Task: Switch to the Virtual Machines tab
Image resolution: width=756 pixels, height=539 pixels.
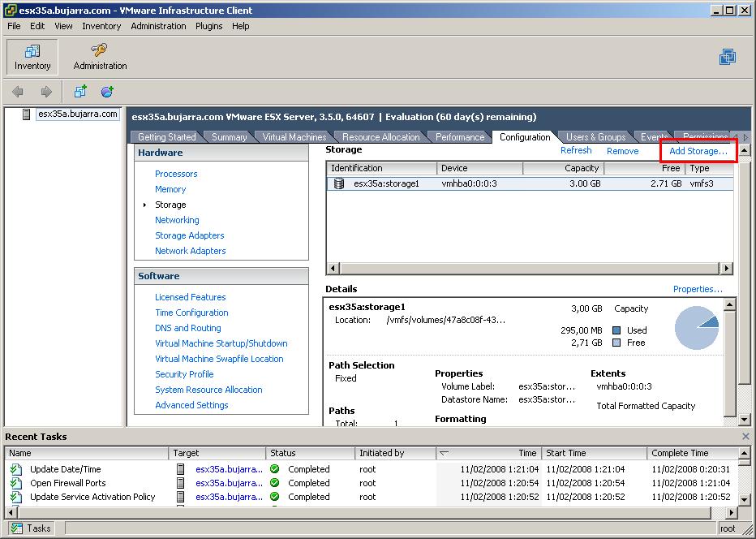Action: [x=294, y=137]
